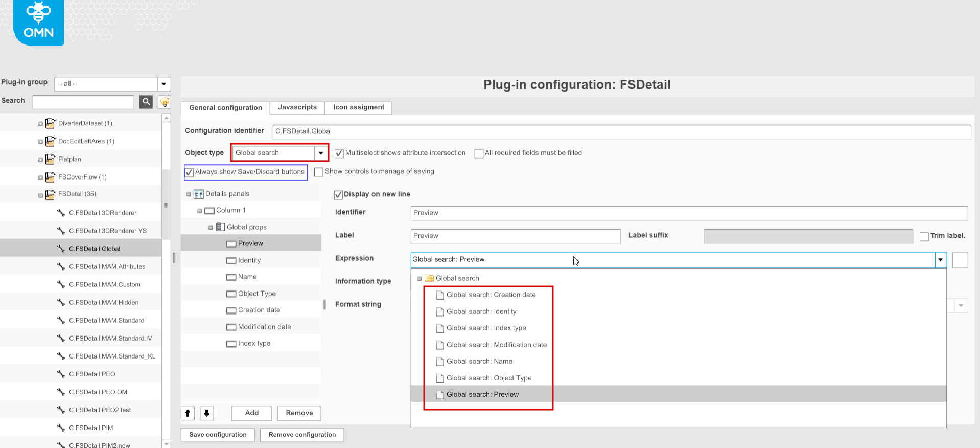Toggle Always show Save/Discard buttons

(189, 172)
